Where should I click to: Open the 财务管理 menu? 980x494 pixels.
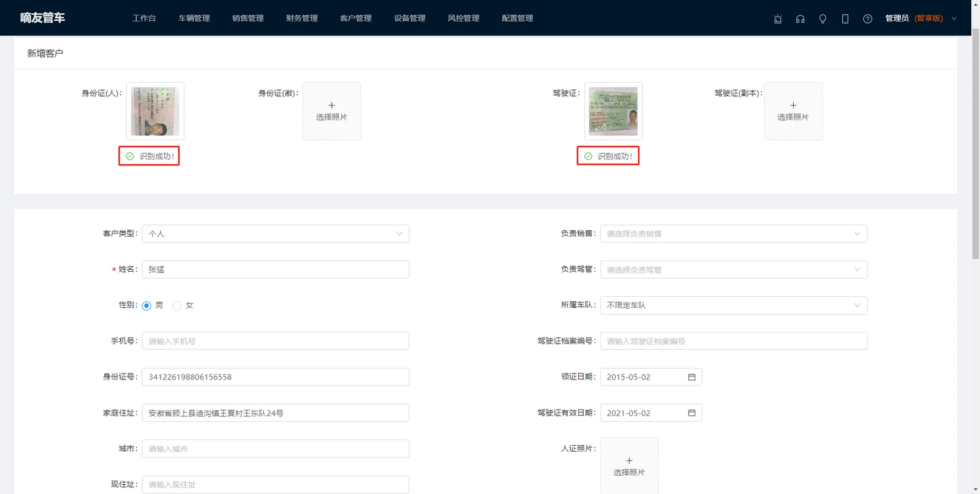point(302,18)
